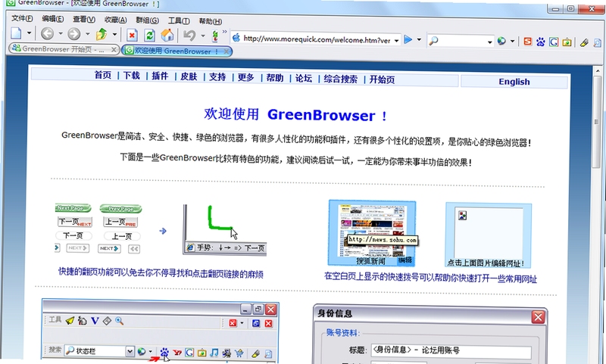Click the scrollbar up arrow
This screenshot has height=364, width=606.
[x=598, y=71]
